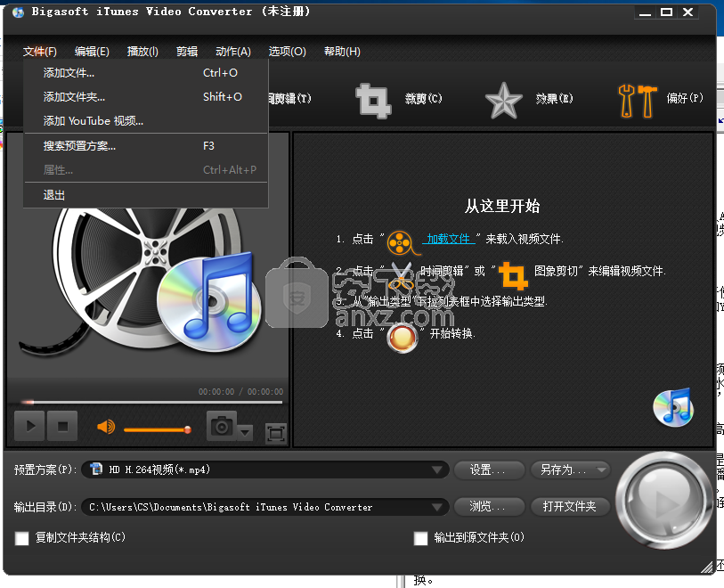Viewport: 724px width, 588px height.
Task: Expand the 输出目录 path dropdown
Action: pos(436,507)
